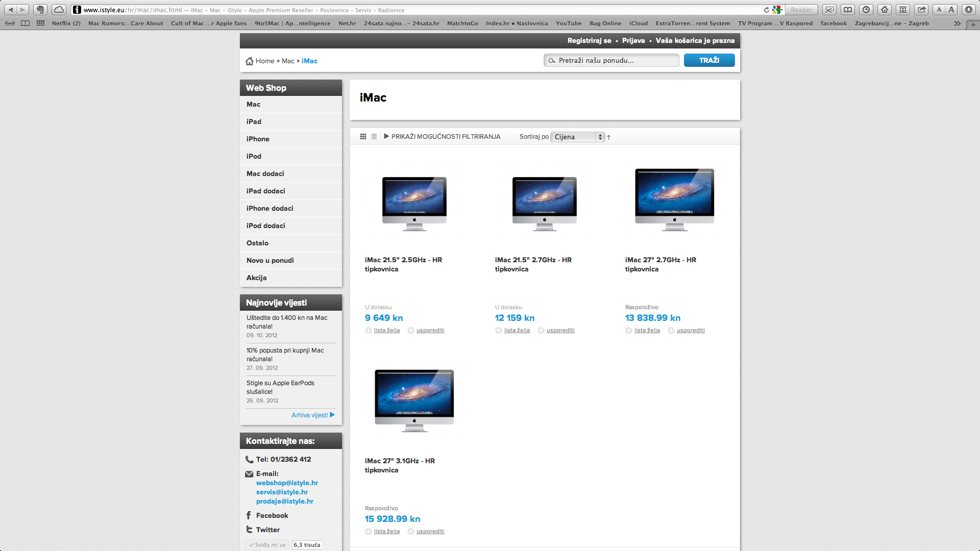Image resolution: width=980 pixels, height=551 pixels.
Task: Select iPhone dodaci in Web Shop menu
Action: pyautogui.click(x=291, y=208)
